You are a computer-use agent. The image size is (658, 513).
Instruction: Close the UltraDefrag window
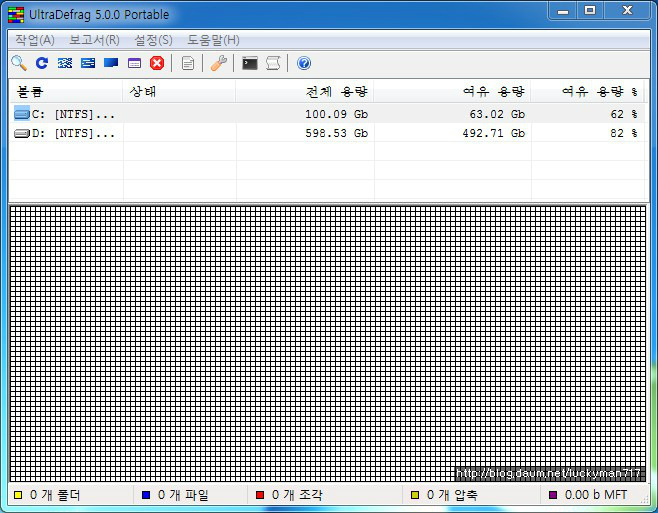[627, 10]
